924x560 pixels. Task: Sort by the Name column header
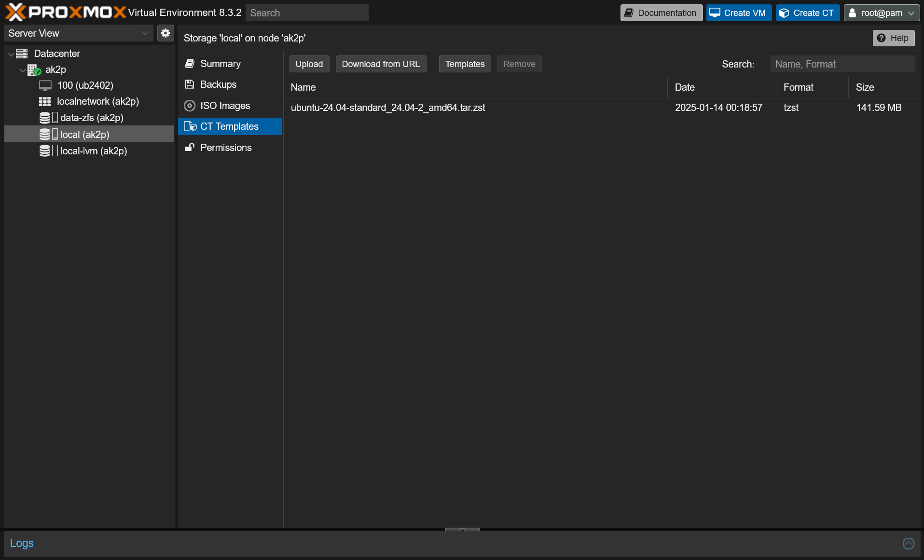475,87
